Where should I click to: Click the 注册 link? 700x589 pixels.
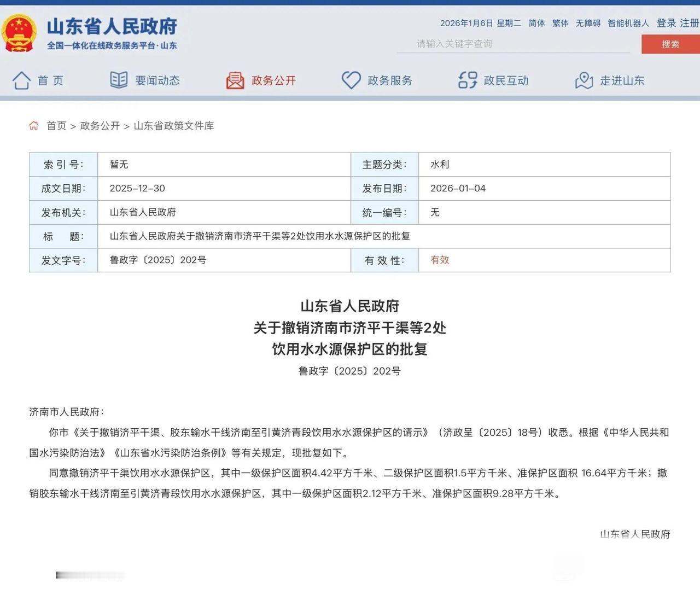click(690, 23)
